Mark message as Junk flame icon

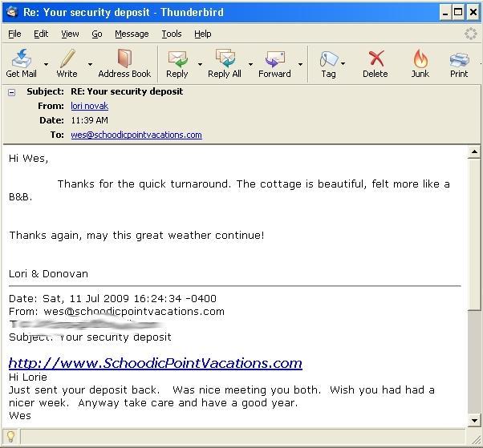tap(420, 59)
